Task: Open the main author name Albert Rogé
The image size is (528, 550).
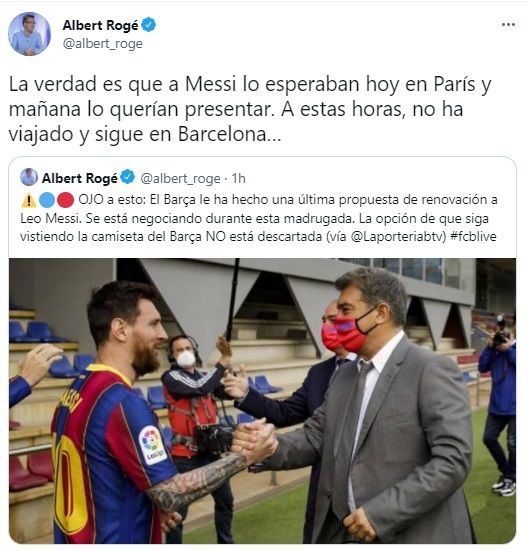Action: (x=100, y=26)
